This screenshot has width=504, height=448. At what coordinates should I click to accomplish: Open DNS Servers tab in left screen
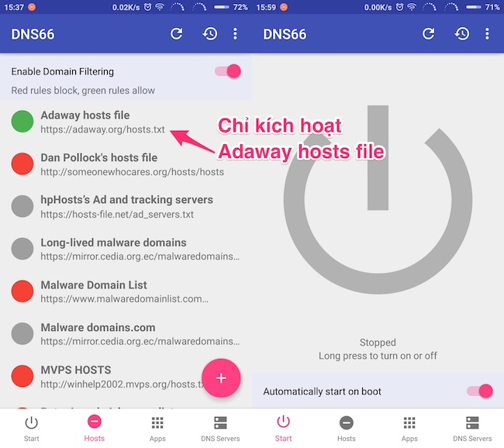click(x=220, y=429)
